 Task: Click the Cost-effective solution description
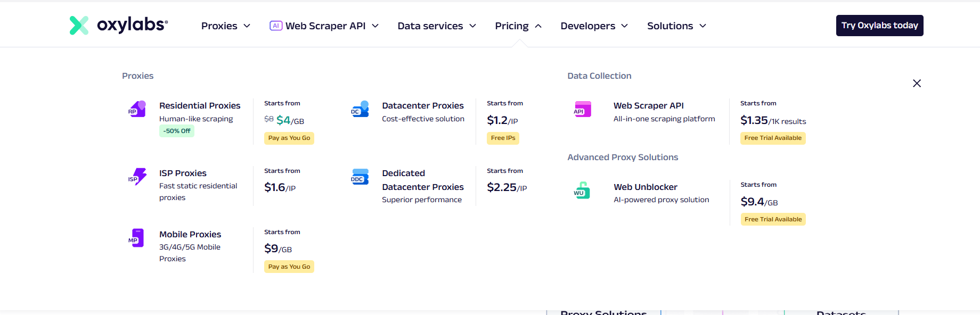[423, 119]
